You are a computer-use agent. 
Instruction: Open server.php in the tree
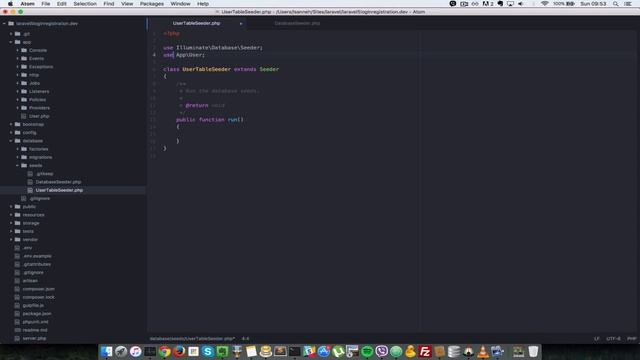click(34, 338)
